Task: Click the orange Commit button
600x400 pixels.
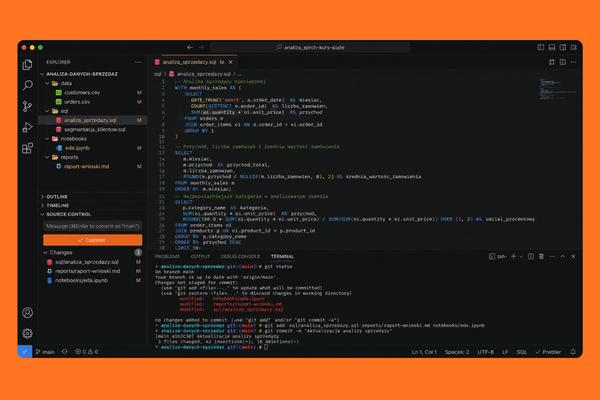Action: pyautogui.click(x=93, y=240)
